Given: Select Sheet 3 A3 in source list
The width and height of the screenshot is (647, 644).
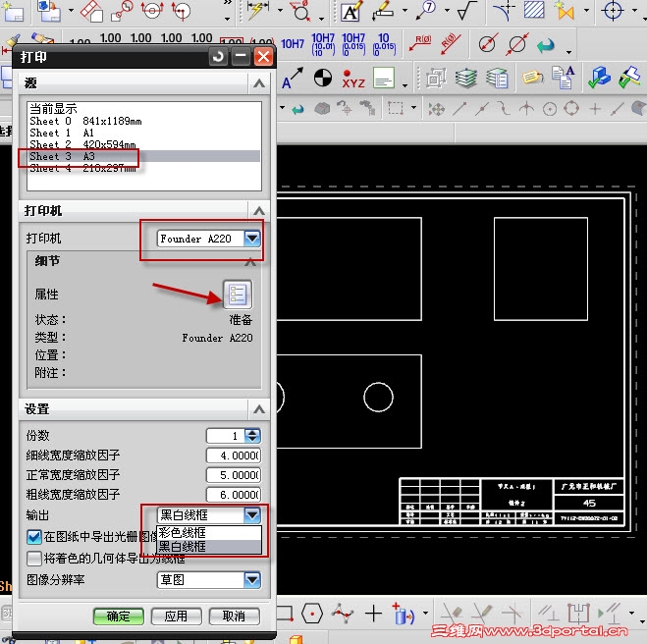Looking at the screenshot, I should [144, 156].
